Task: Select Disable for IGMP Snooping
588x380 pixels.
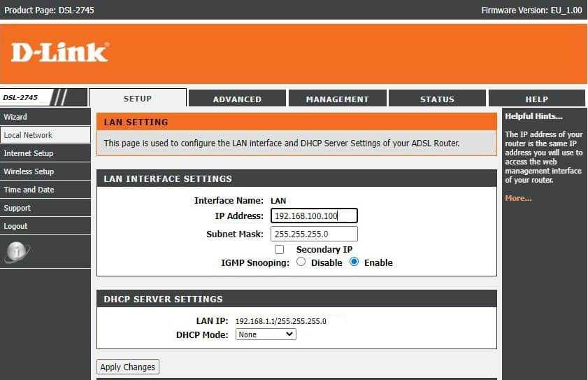Action: coord(301,262)
